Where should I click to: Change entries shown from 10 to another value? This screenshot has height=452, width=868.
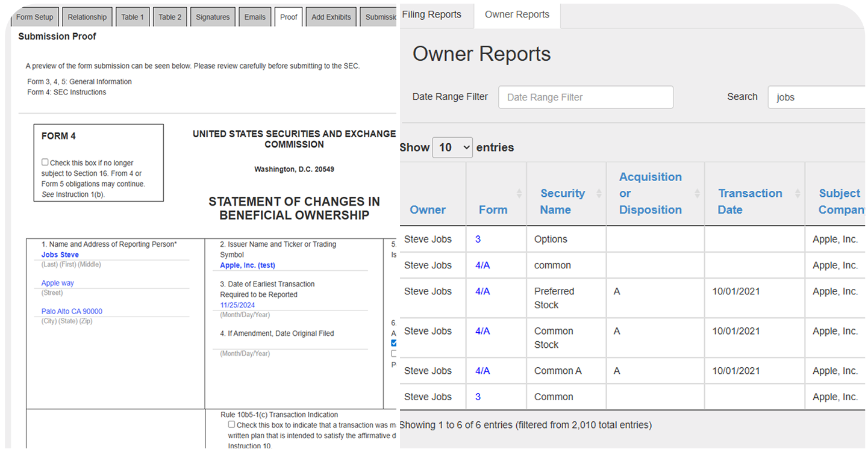click(x=452, y=147)
